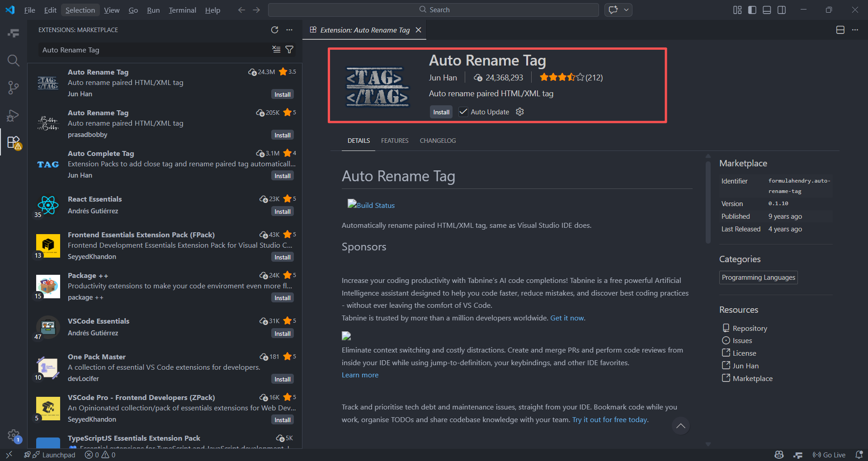
Task: Filter extensions with the funnel icon
Action: (x=289, y=50)
